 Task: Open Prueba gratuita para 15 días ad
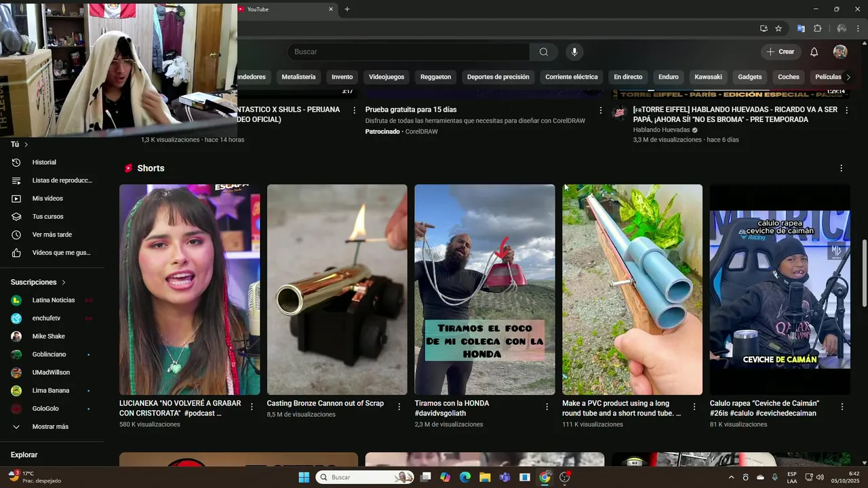click(x=411, y=110)
